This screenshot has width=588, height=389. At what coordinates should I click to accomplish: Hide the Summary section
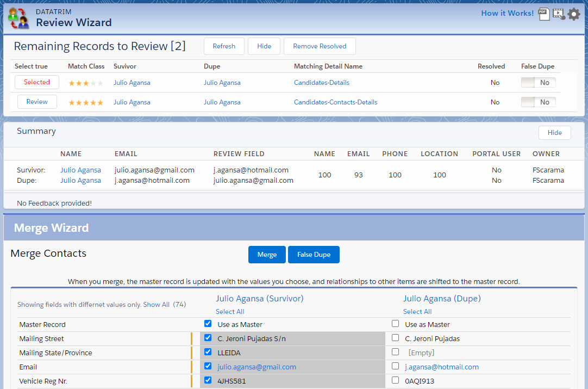pos(554,133)
